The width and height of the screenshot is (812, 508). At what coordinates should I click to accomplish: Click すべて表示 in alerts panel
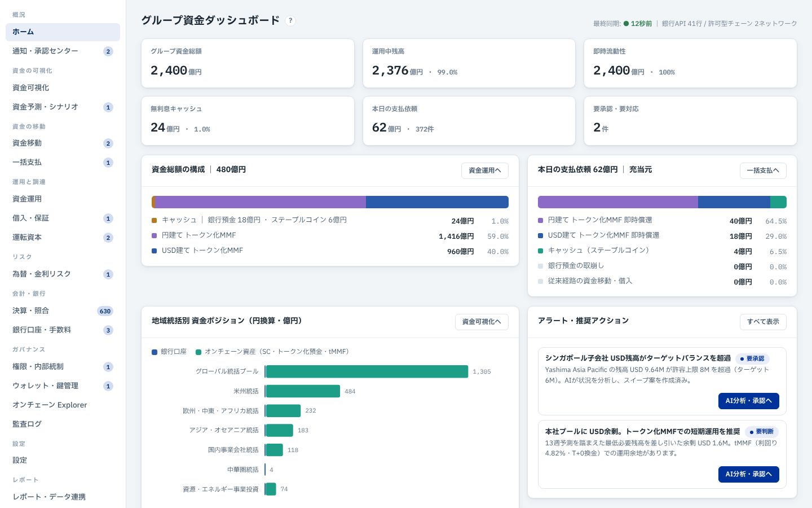pyautogui.click(x=763, y=322)
